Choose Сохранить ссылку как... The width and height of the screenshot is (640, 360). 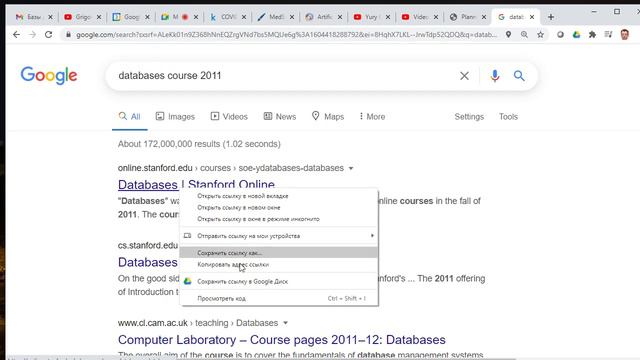pyautogui.click(x=279, y=253)
